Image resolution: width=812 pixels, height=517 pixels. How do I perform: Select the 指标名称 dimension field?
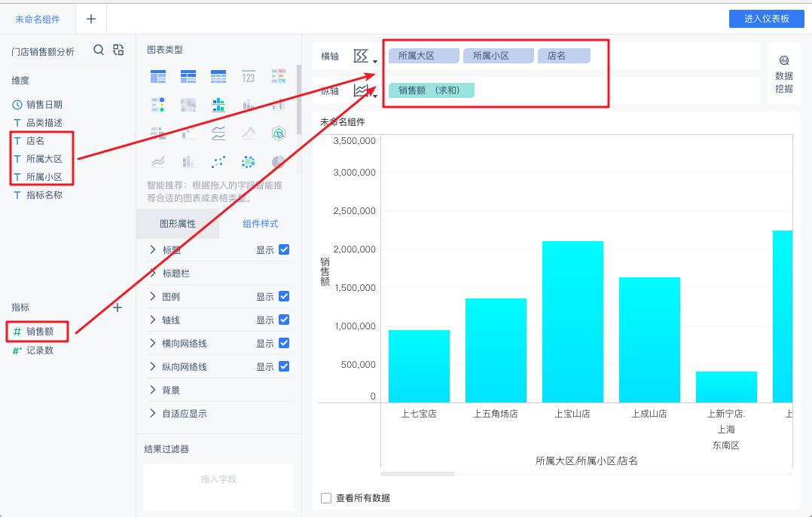pos(44,195)
